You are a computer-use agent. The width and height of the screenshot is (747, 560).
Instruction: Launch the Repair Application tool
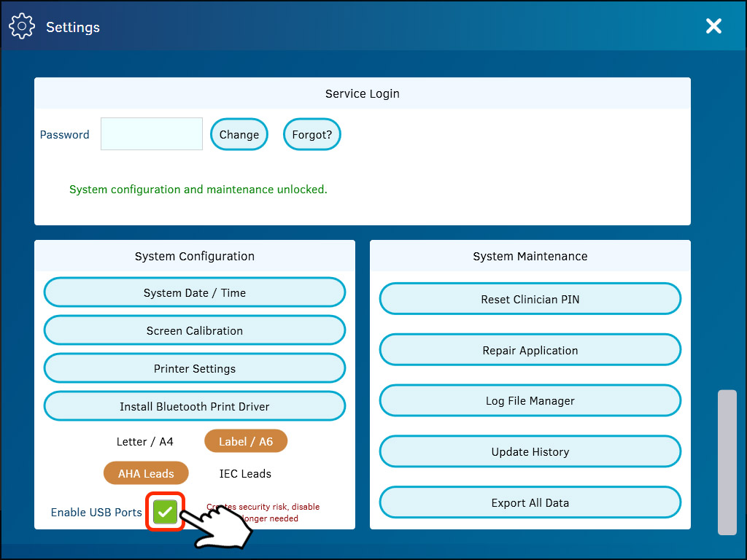tap(530, 350)
